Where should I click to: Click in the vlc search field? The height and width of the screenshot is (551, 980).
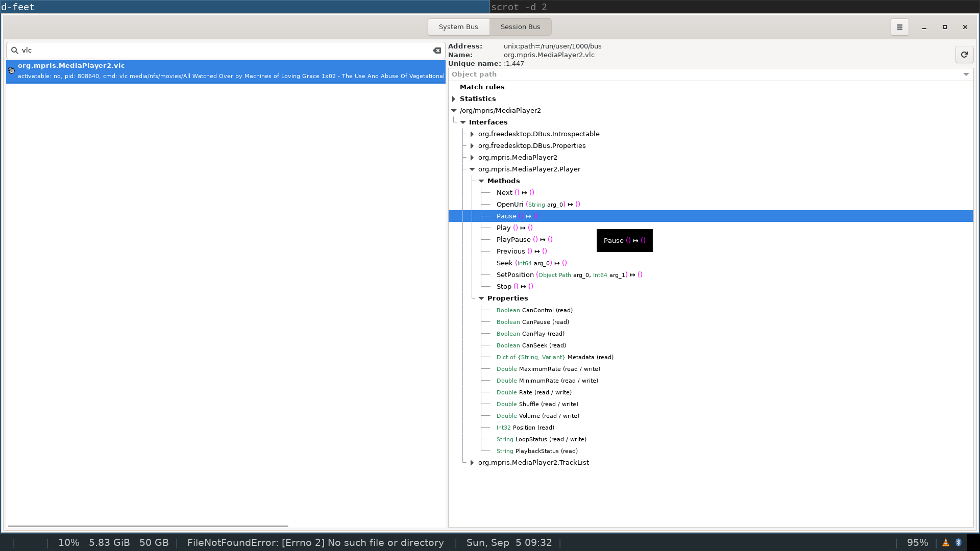click(226, 51)
